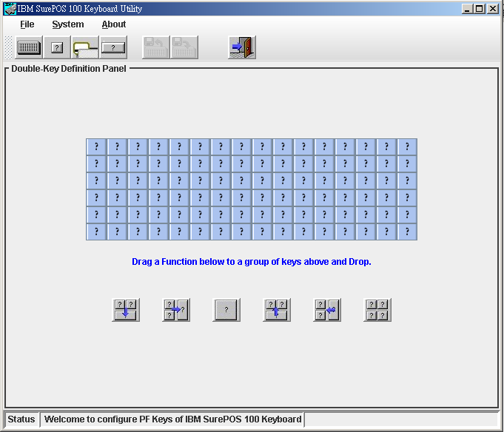504x432 pixels.
Task: Select the single question mark key function
Action: click(x=226, y=310)
